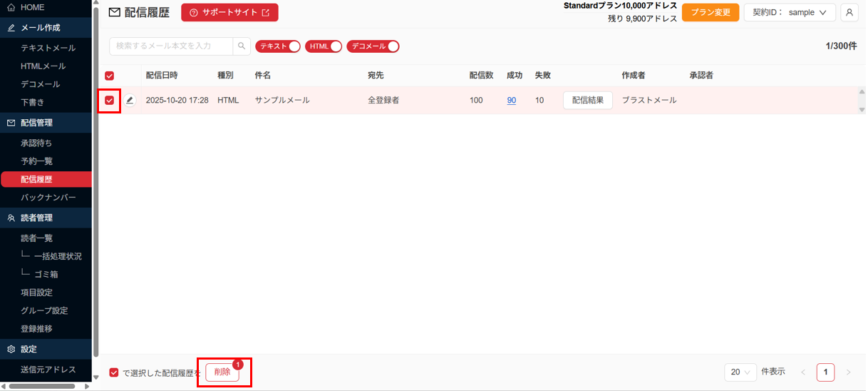The height and width of the screenshot is (391, 868).
Task: Open the user account icon
Action: (849, 13)
